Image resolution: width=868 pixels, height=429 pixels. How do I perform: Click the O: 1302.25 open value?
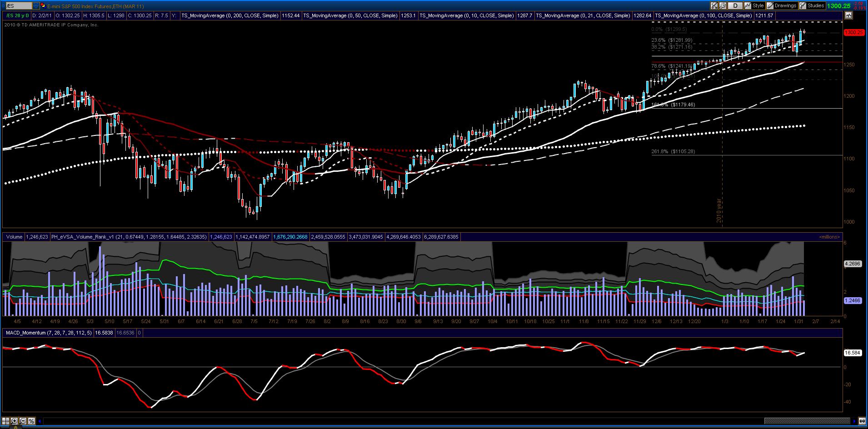click(x=68, y=15)
